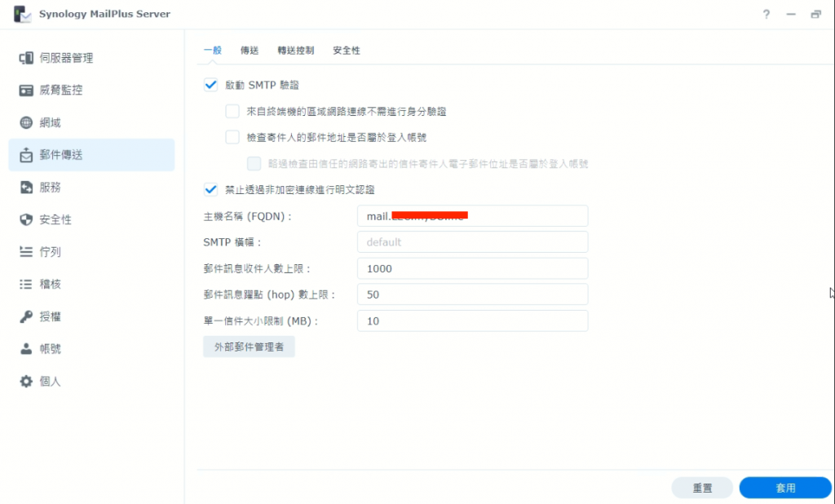
Task: Click the 稽核 audit list icon
Action: coord(26,285)
